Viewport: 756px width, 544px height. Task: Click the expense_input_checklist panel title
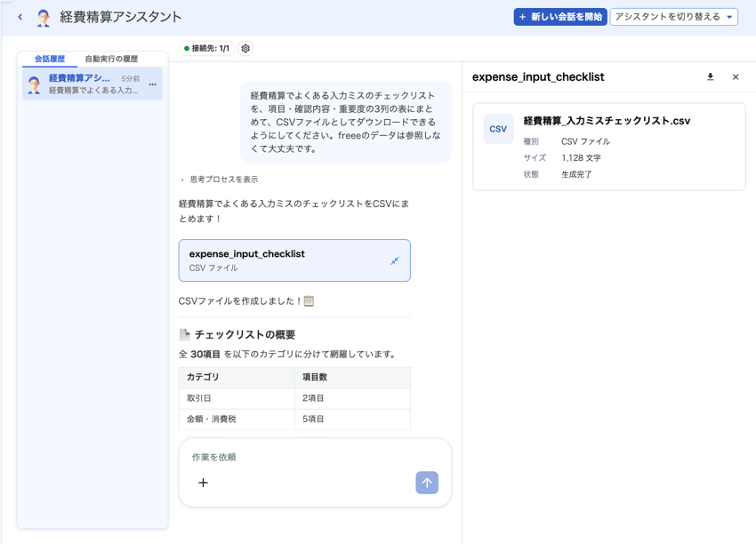(538, 77)
